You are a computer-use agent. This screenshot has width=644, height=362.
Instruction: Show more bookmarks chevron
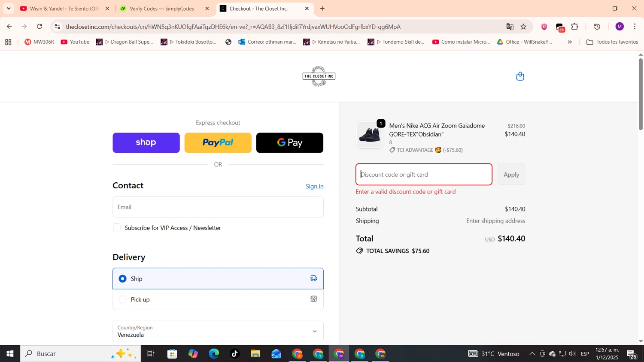point(570,42)
